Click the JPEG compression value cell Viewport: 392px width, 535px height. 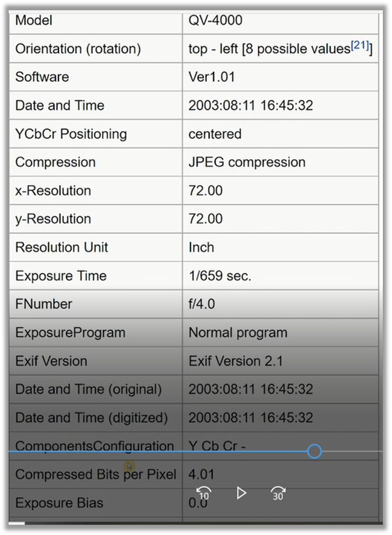click(x=246, y=162)
